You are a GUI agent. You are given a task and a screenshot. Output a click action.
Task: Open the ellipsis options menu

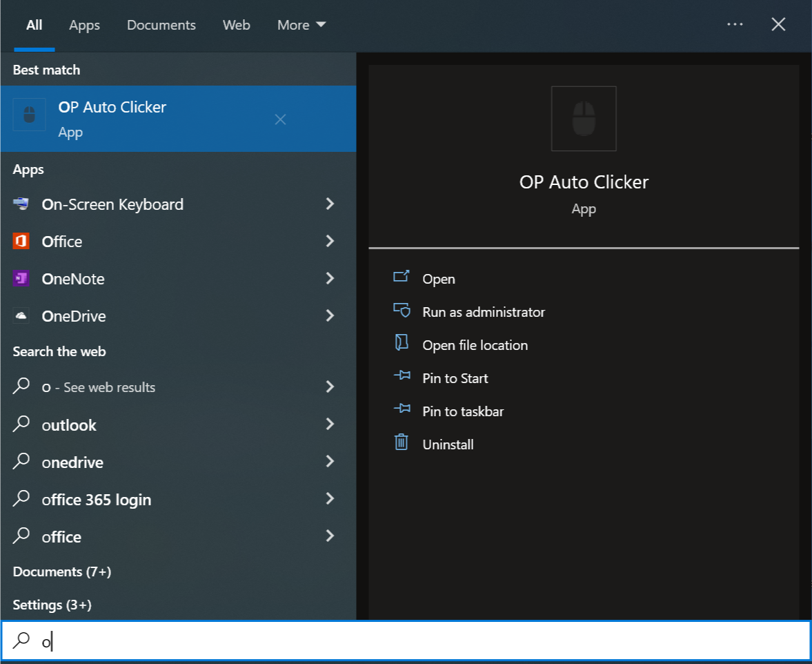click(735, 24)
